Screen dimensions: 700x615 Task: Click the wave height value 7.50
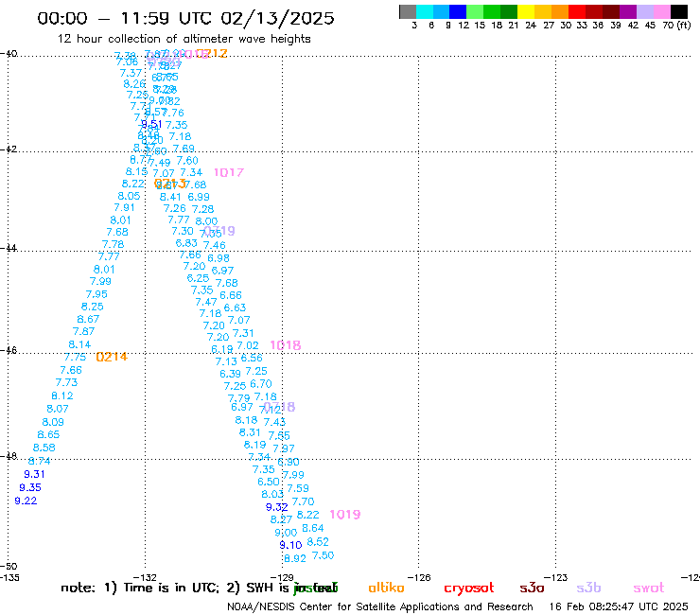tap(323, 555)
